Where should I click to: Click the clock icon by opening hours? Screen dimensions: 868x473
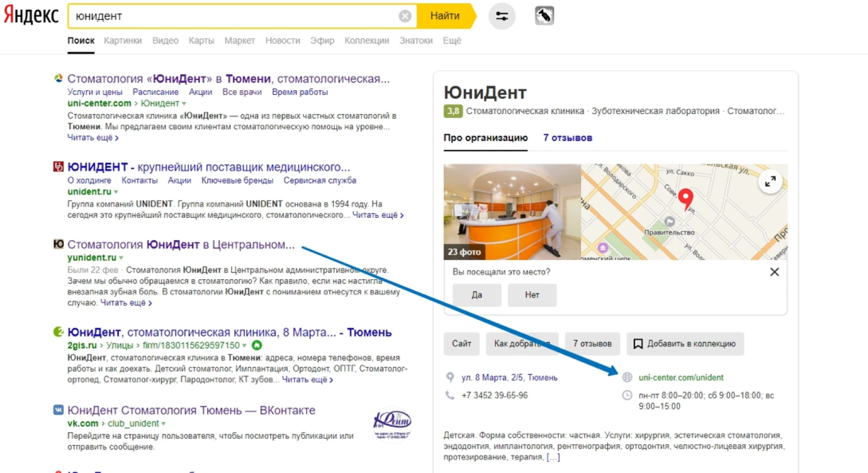click(627, 395)
